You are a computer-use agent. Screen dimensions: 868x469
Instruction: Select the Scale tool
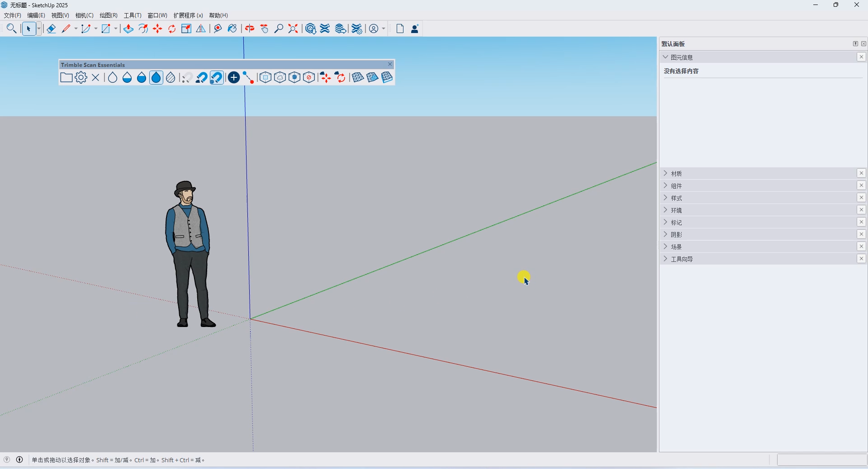pos(186,29)
